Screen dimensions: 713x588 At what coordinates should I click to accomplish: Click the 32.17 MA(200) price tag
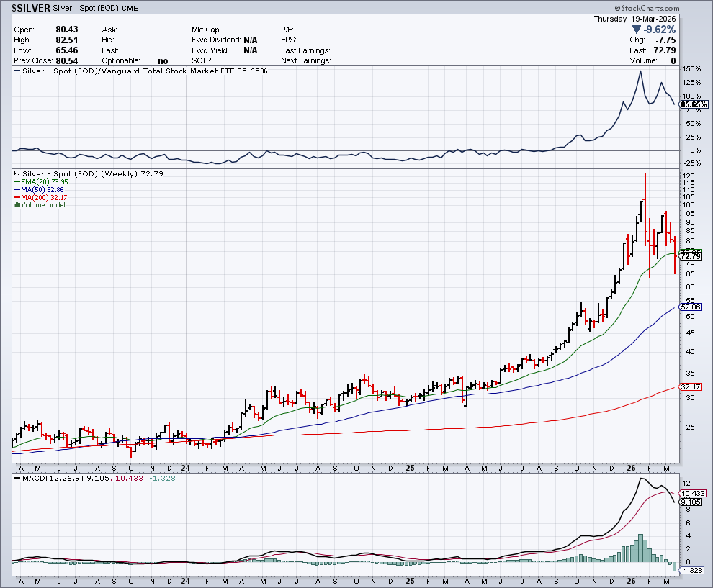point(690,387)
